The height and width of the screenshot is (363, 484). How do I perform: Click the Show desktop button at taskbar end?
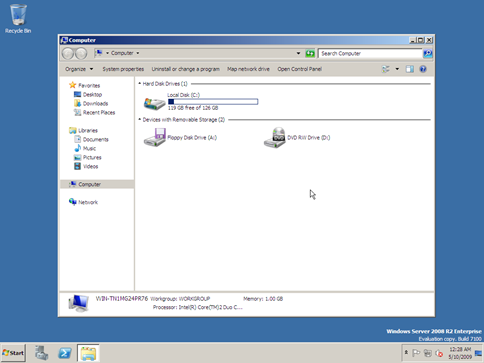479,353
